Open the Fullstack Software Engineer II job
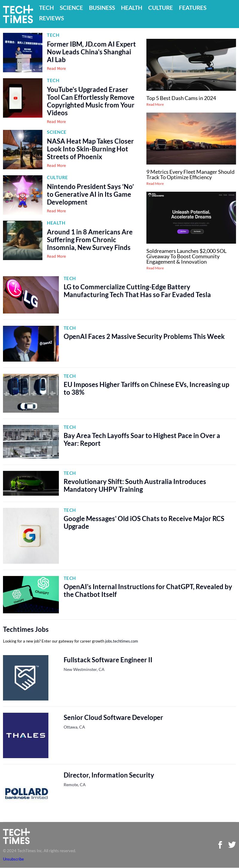Screen dimensions: 239x868 pos(108,660)
